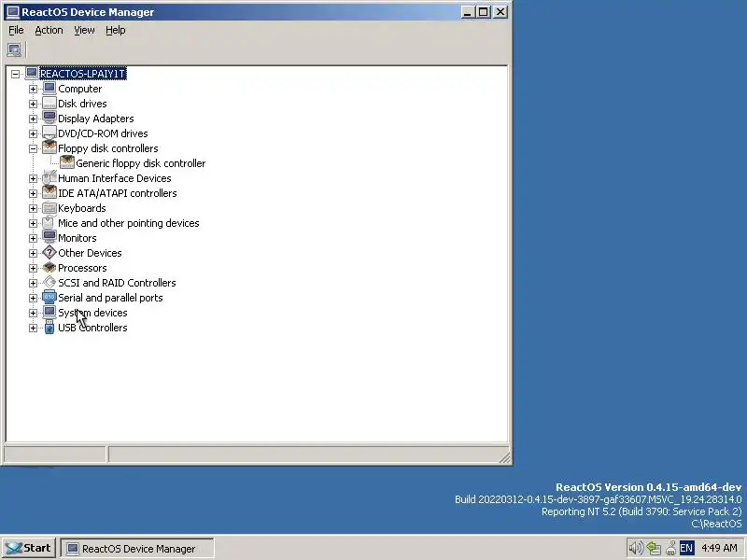Click the DVD/CD-ROM drives icon
Viewport: 747px width, 560px height.
point(49,133)
